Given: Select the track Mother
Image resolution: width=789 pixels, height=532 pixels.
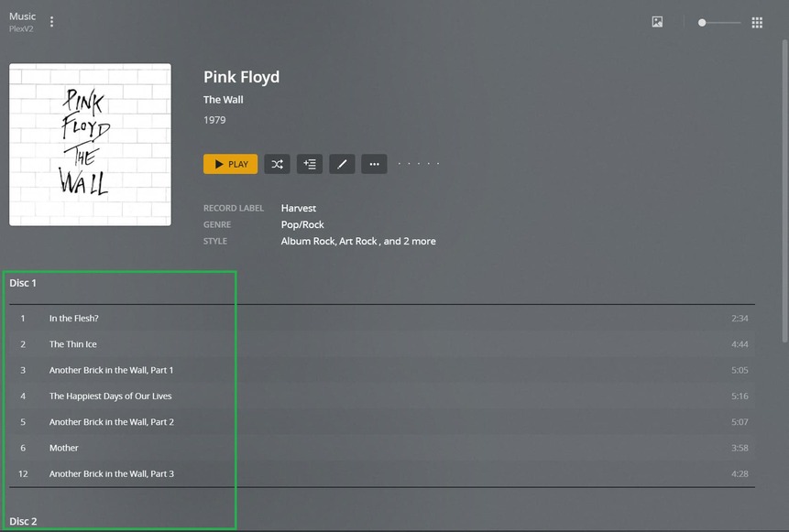Looking at the screenshot, I should pos(382,448).
